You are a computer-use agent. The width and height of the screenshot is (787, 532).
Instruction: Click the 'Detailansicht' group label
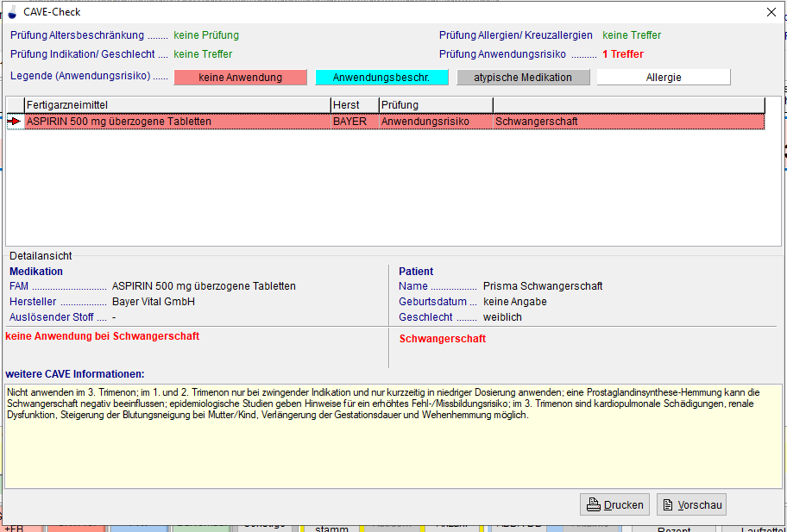click(41, 256)
